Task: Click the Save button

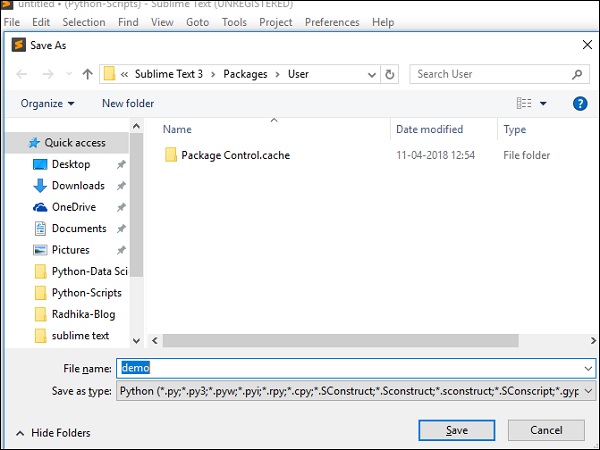Action: pyautogui.click(x=456, y=430)
